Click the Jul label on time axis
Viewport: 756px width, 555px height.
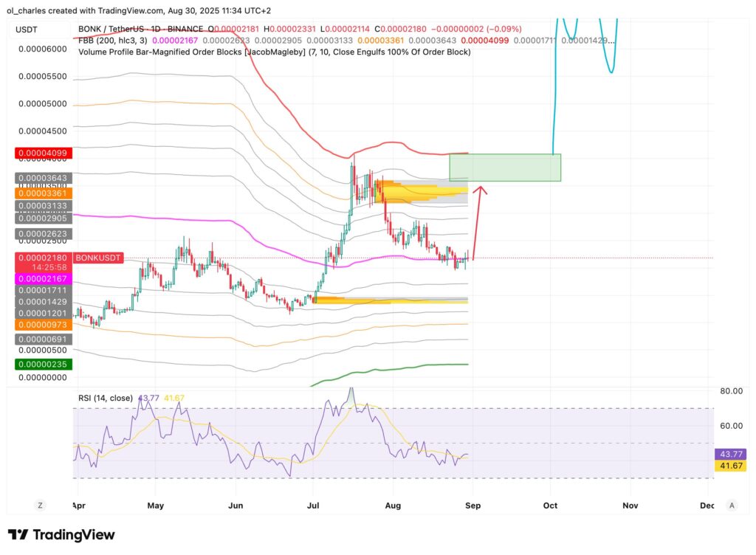point(313,506)
